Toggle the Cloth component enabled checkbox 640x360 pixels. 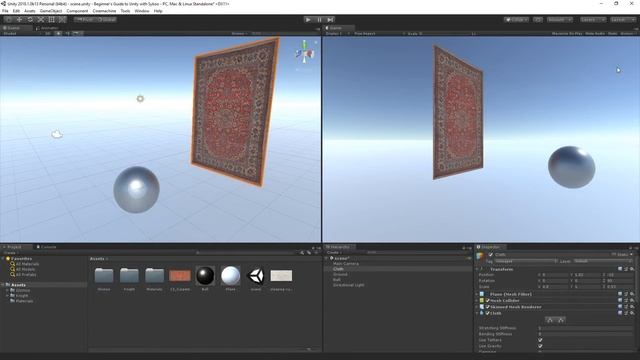487,313
